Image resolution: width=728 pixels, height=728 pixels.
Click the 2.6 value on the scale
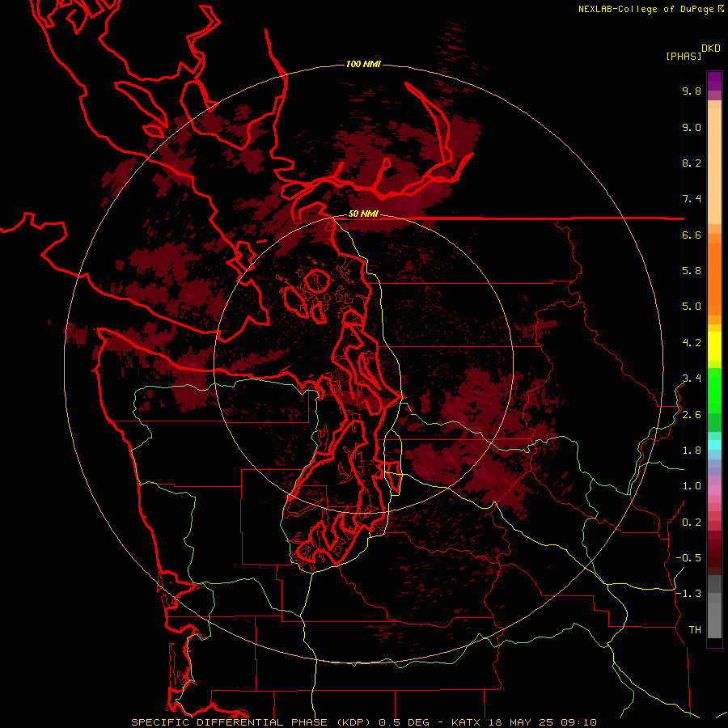[692, 415]
